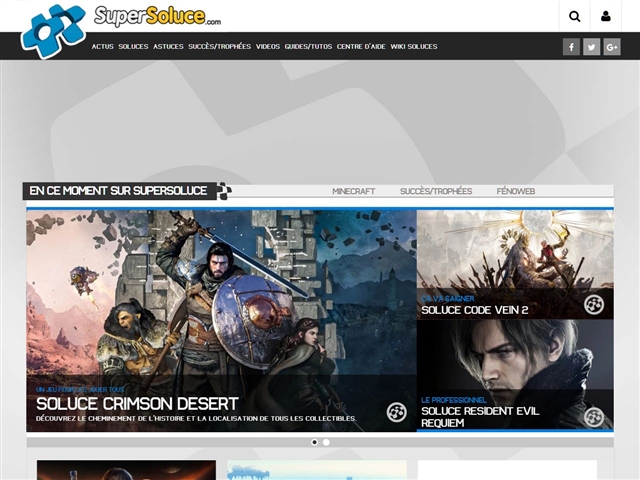Screen dimensions: 640x480
Task: Open the ASTUCES menu
Action: [x=168, y=47]
